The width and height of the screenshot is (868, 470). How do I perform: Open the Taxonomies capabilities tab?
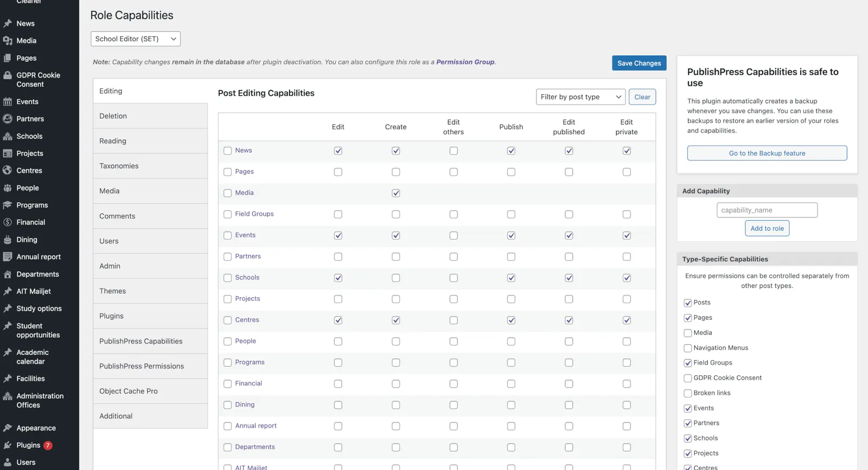point(150,166)
